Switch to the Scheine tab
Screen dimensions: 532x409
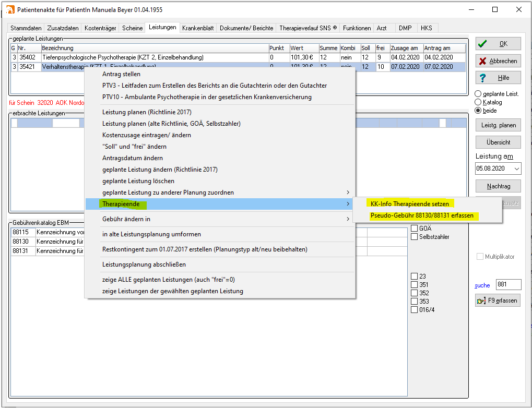(132, 28)
